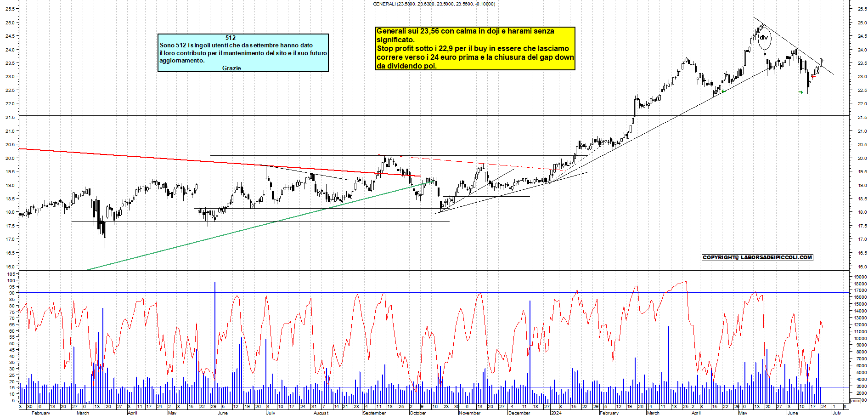Click the solid red descending trendline
868x415 pixels.
pyautogui.click(x=220, y=162)
